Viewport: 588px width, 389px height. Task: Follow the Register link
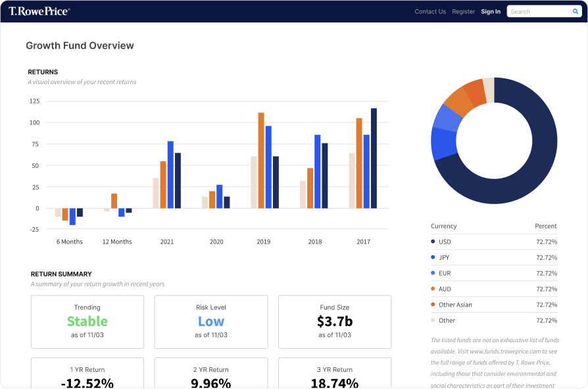pyautogui.click(x=463, y=12)
